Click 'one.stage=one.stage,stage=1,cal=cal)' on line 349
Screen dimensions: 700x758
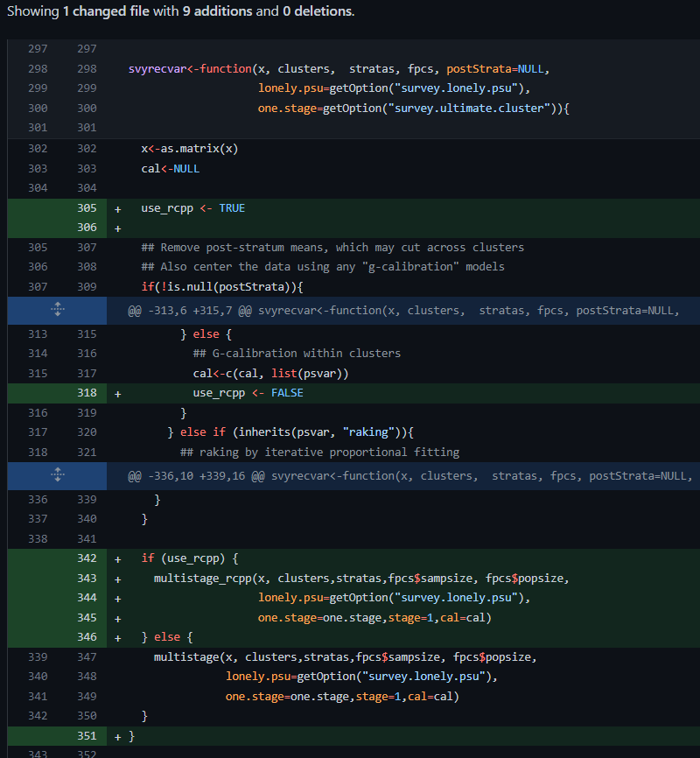342,697
